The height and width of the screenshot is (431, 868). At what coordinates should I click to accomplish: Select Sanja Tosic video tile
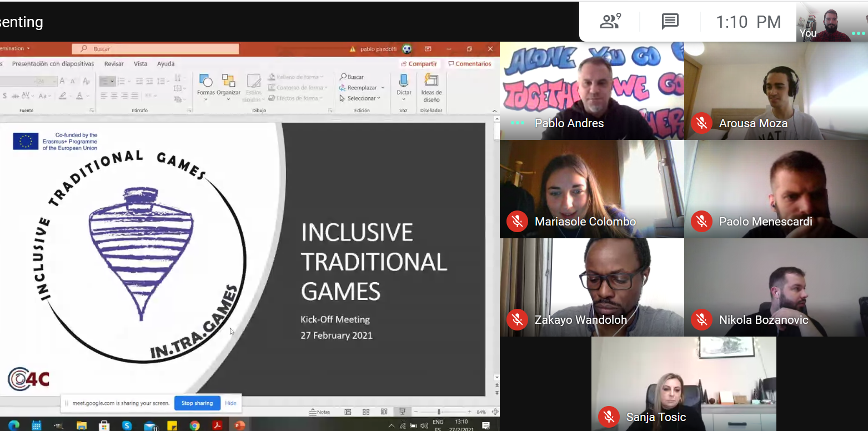coord(684,384)
